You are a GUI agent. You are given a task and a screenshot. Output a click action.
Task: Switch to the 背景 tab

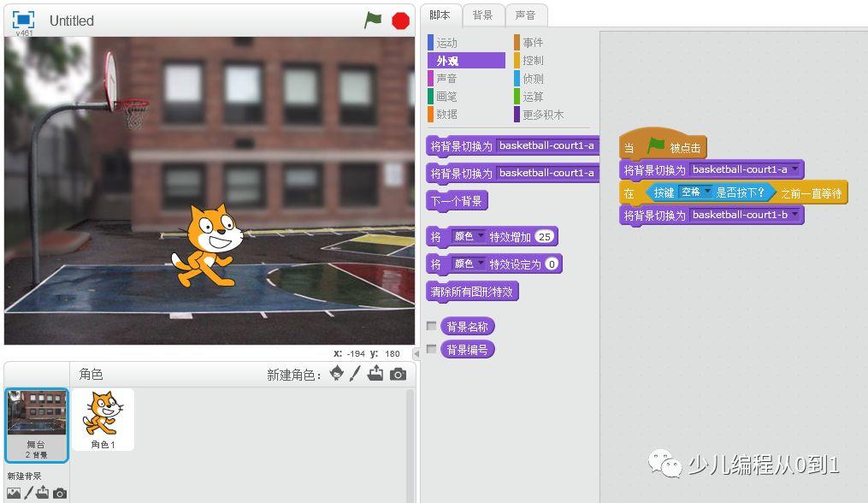pyautogui.click(x=482, y=15)
